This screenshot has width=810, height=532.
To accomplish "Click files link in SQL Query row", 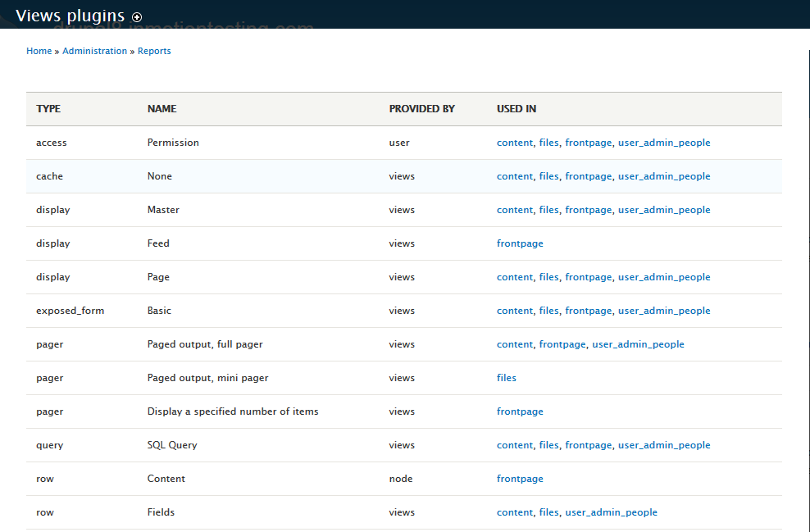I will (548, 445).
